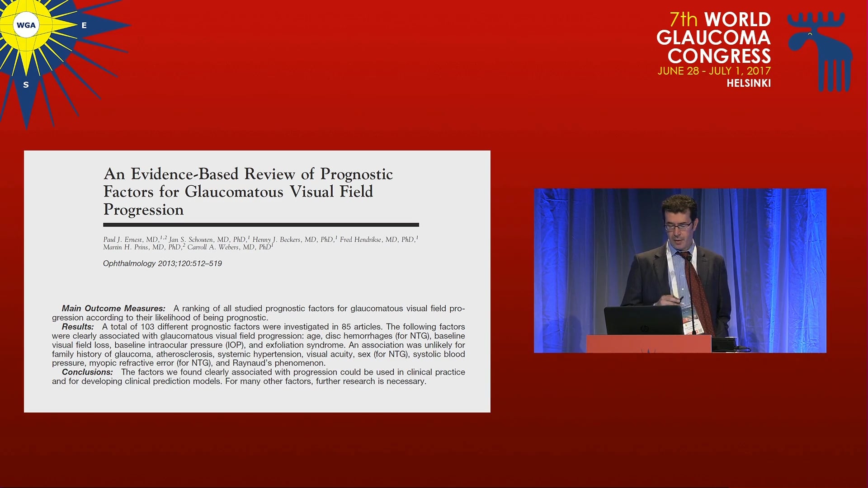Click the JUNE 28 - JULY 1, 2017 date
The width and height of the screenshot is (868, 488).
coord(714,71)
